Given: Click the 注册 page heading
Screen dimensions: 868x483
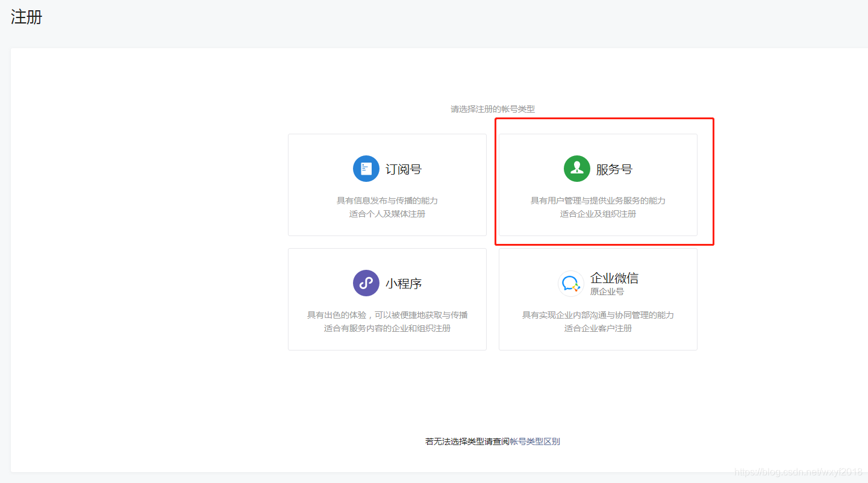Looking at the screenshot, I should (25, 16).
